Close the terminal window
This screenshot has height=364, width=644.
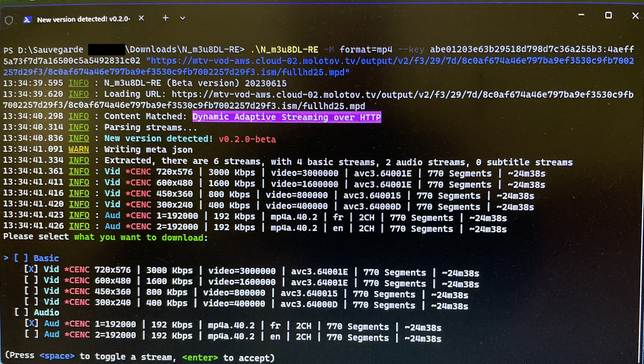click(x=635, y=16)
